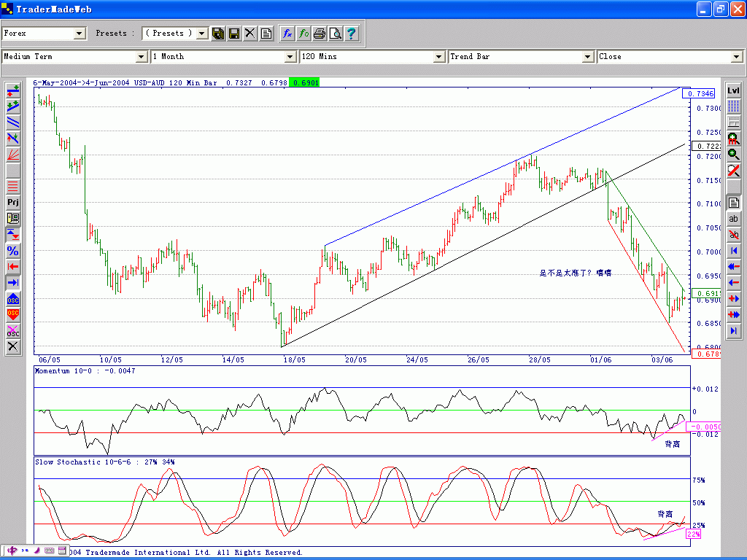The image size is (747, 560).
Task: Open the help question mark icon
Action: 352,34
